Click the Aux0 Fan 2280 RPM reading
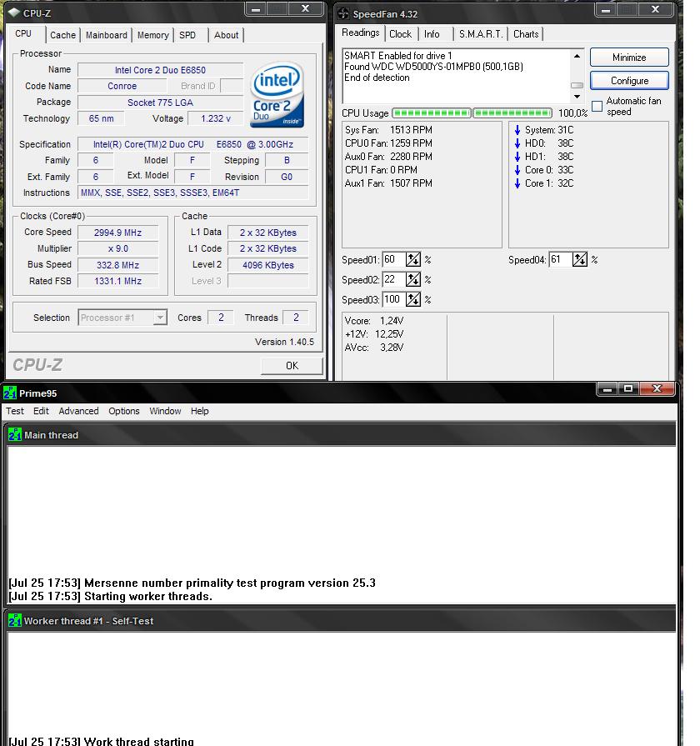 coord(388,157)
